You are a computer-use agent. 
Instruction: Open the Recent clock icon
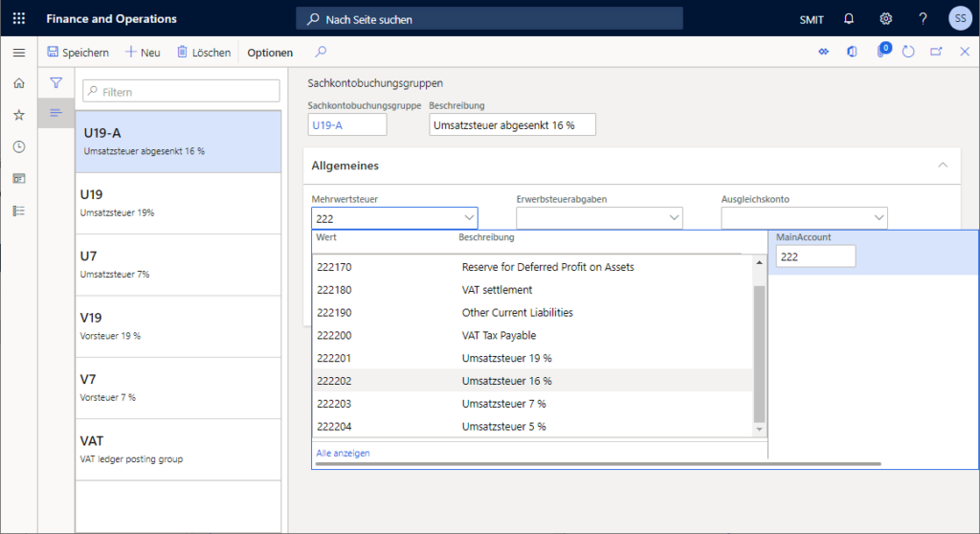coord(19,147)
